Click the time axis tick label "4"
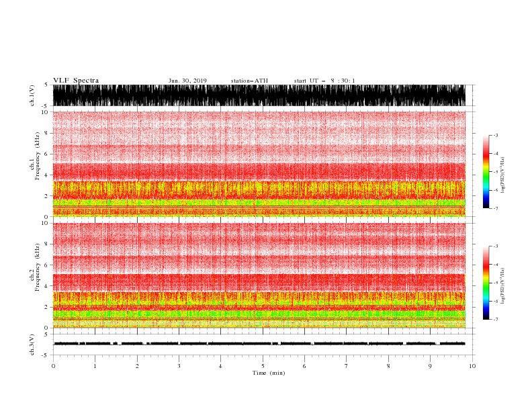 point(220,366)
